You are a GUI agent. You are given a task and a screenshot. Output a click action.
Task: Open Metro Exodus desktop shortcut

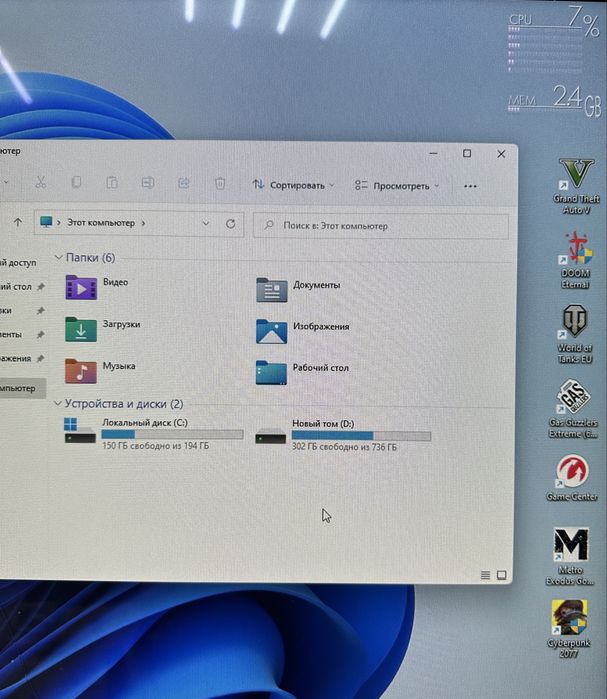pos(570,556)
